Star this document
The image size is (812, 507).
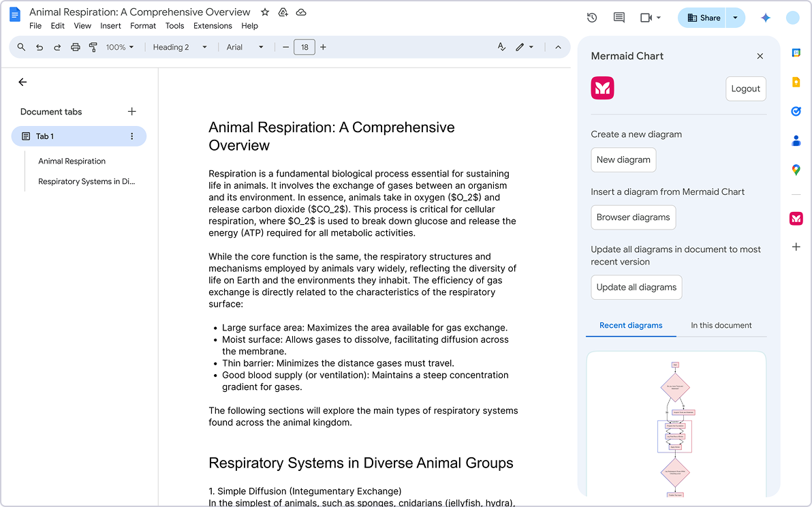pyautogui.click(x=264, y=12)
